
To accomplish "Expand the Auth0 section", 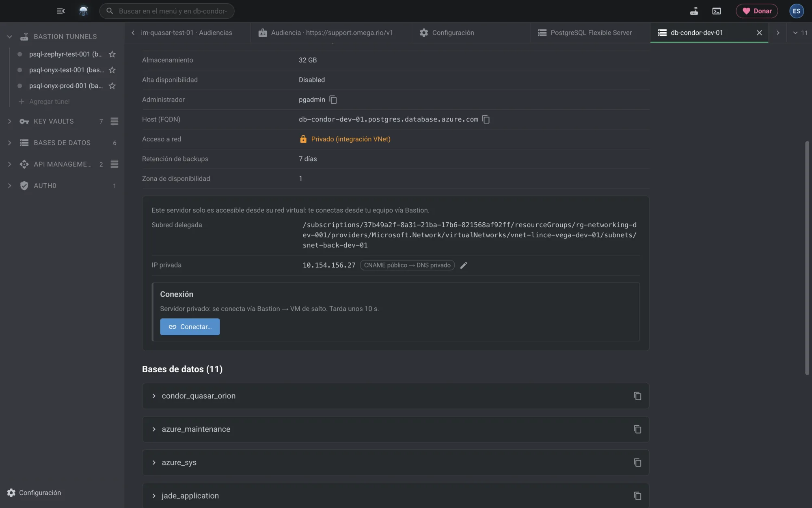I will point(9,186).
